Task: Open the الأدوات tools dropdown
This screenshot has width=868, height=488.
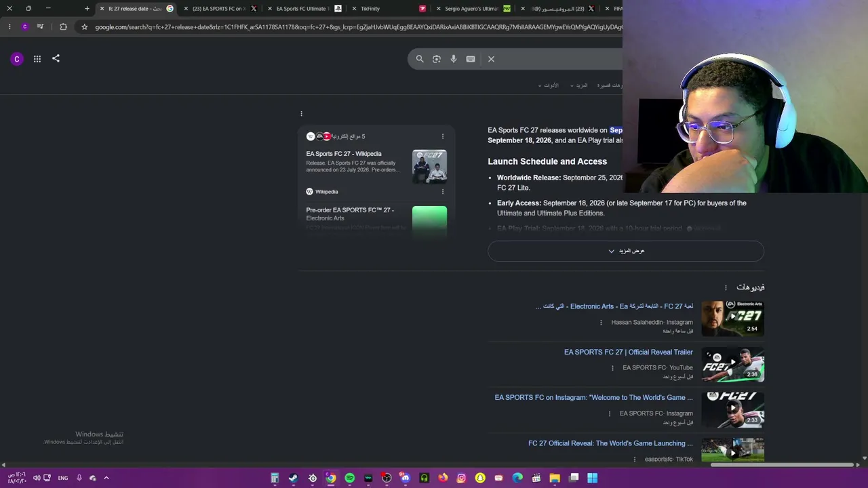Action: [549, 85]
